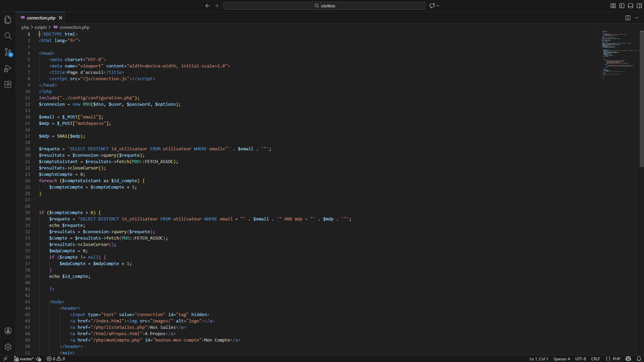Click the editor vertical scrollbar
Screen dimensions: 644x362
(x=642, y=99)
